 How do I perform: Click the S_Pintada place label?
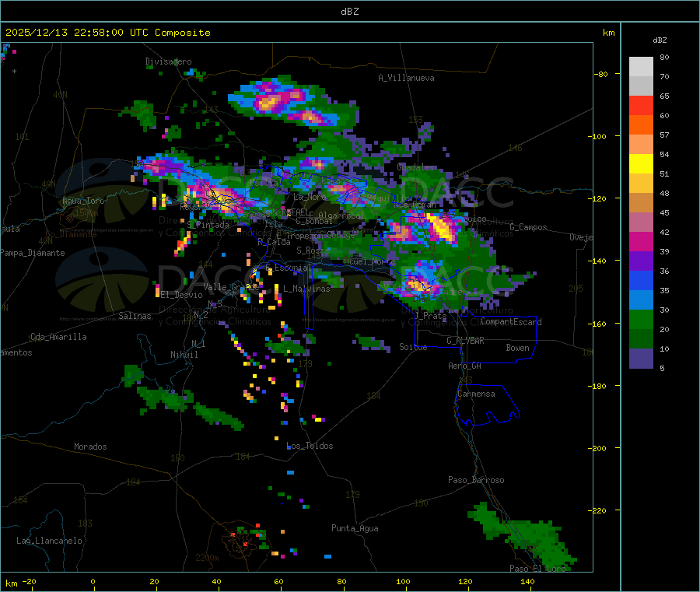(208, 225)
